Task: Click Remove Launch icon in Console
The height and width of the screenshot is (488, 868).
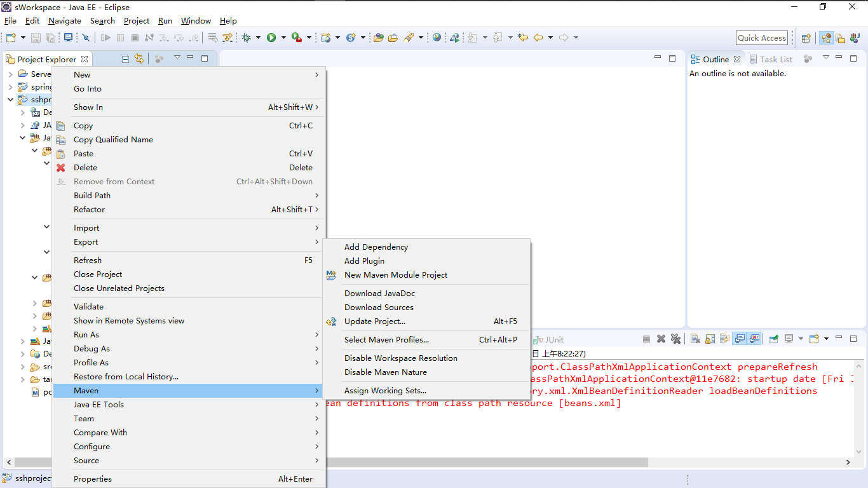Action: 661,339
